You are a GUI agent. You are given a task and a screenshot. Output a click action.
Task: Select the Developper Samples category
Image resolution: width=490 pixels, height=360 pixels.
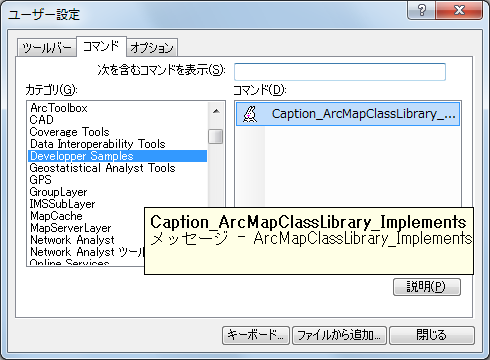click(118, 156)
